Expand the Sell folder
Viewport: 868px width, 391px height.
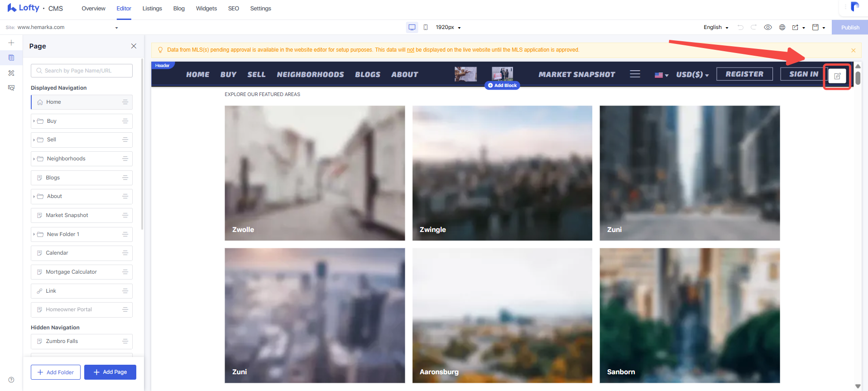tap(34, 140)
